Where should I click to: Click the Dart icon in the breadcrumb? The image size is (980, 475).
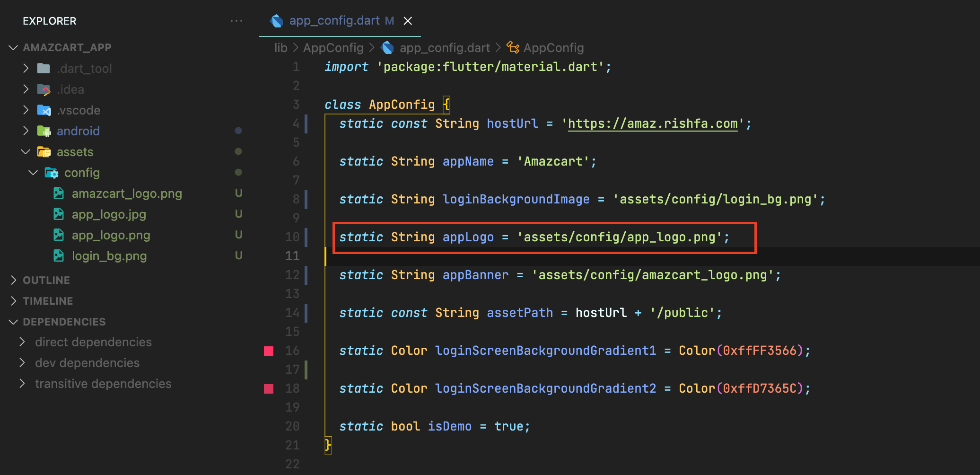click(387, 47)
